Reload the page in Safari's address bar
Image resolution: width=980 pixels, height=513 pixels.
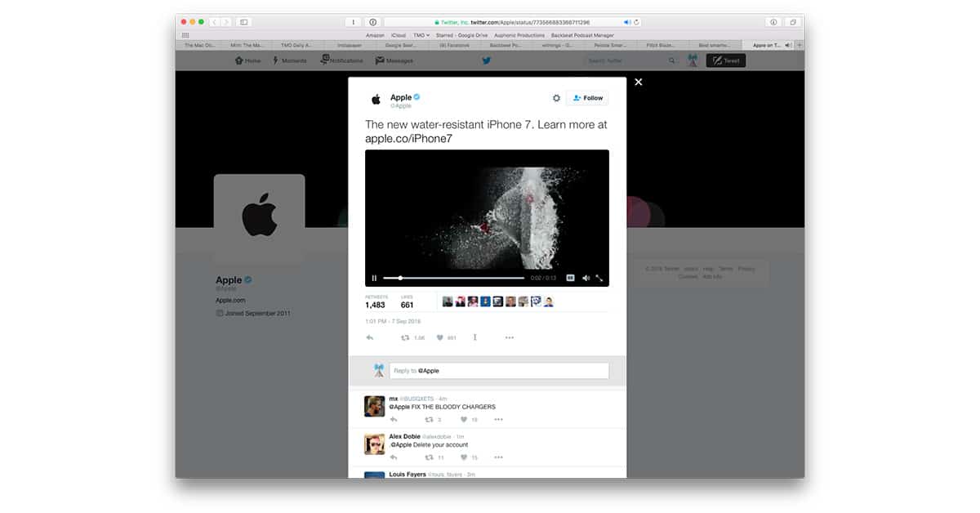click(x=636, y=22)
